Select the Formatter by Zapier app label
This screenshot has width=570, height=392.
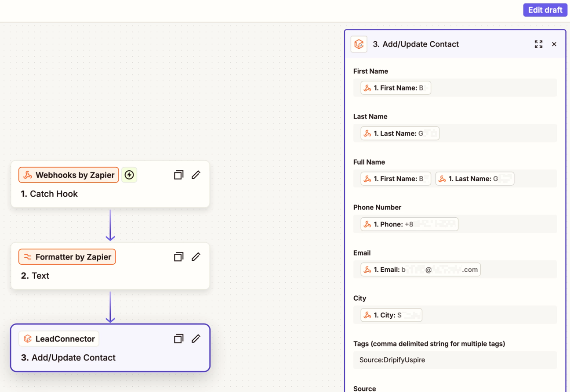point(67,257)
